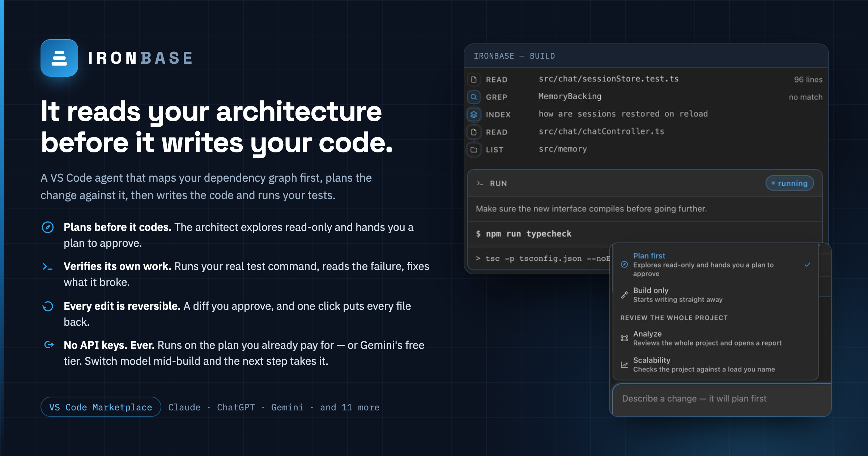Click the folder icon beside LIST src/memory

pos(474,149)
